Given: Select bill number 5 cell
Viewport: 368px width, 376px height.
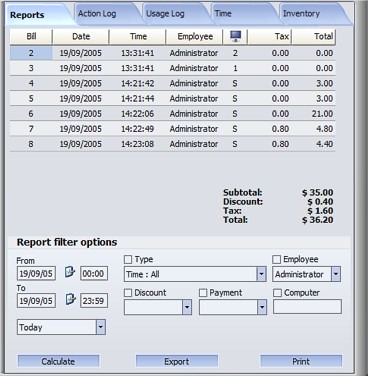Looking at the screenshot, I should tap(31, 99).
